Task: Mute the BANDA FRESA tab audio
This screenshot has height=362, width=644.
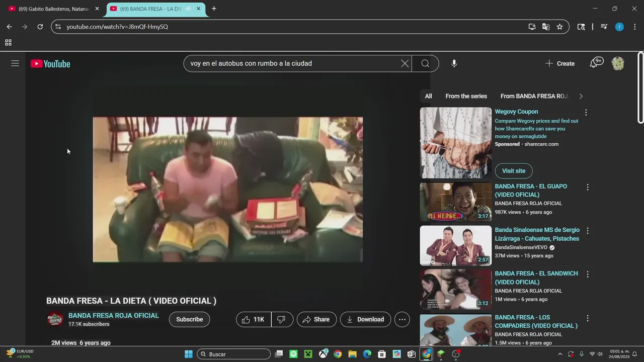Action: point(188,9)
